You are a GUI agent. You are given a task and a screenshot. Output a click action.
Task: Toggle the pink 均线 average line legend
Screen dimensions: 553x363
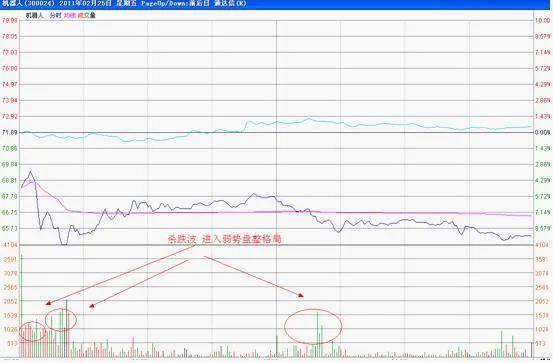tap(70, 15)
